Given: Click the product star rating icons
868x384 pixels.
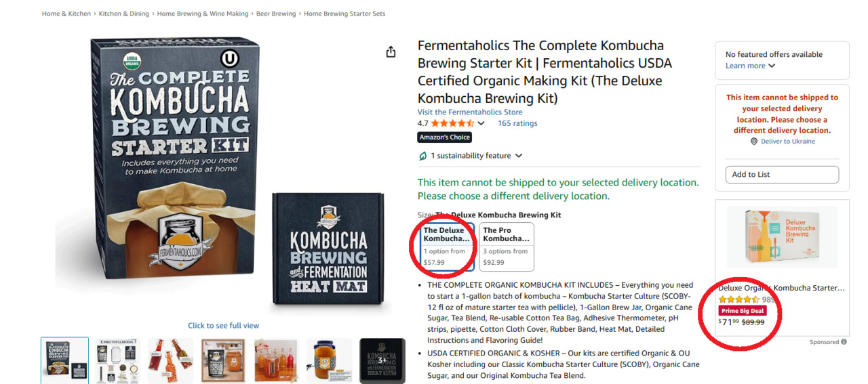Looking at the screenshot, I should point(452,123).
